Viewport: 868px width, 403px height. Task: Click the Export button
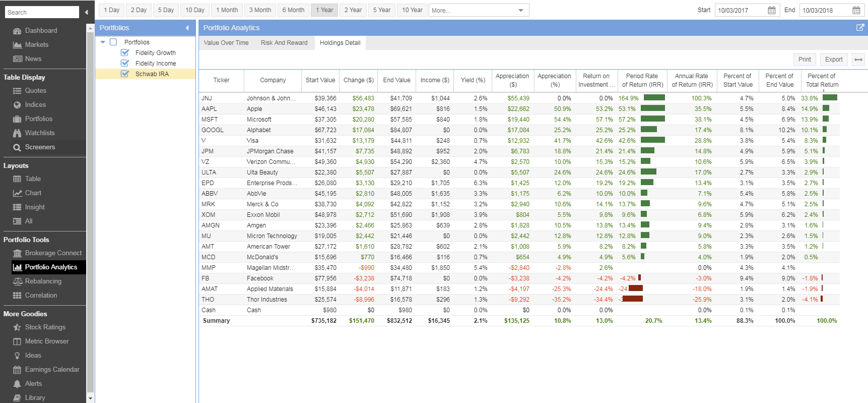[834, 60]
